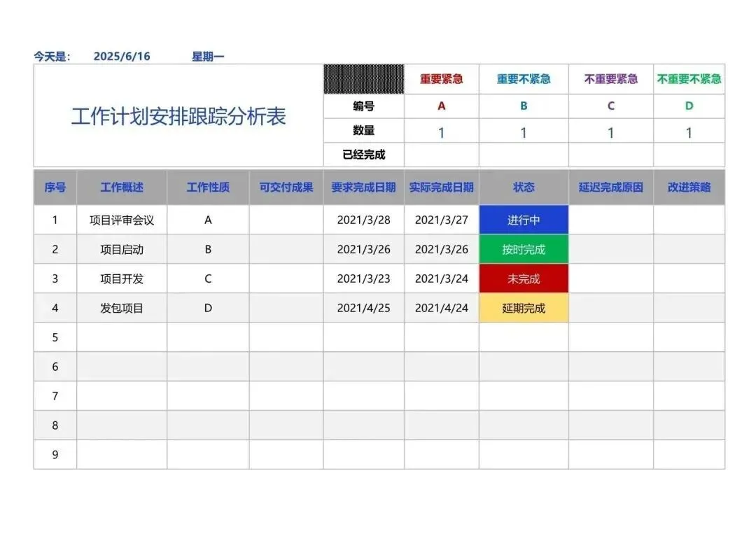Select actual date 2021/4/24
Image resolution: width=756 pixels, height=536 pixels.
pos(441,308)
